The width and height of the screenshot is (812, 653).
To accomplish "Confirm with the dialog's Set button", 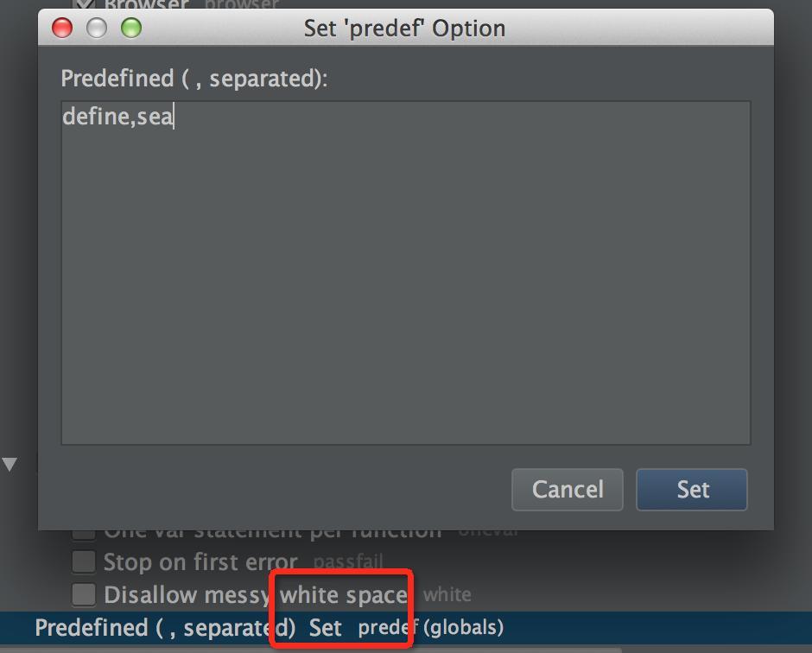I will point(692,490).
